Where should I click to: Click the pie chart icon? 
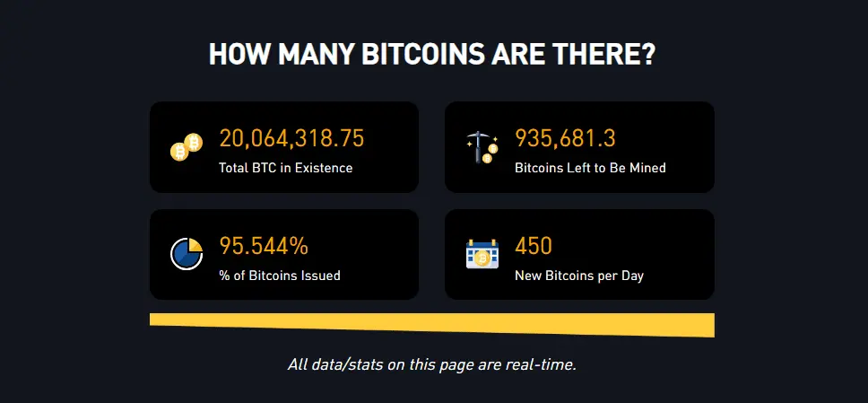(187, 254)
